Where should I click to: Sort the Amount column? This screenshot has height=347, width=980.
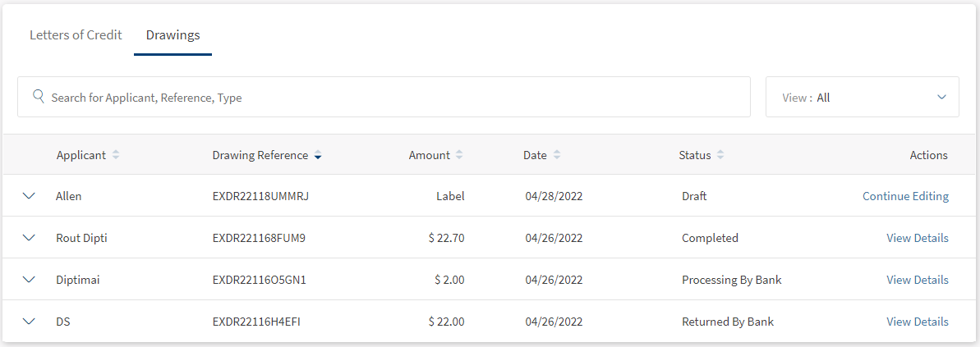pyautogui.click(x=459, y=155)
